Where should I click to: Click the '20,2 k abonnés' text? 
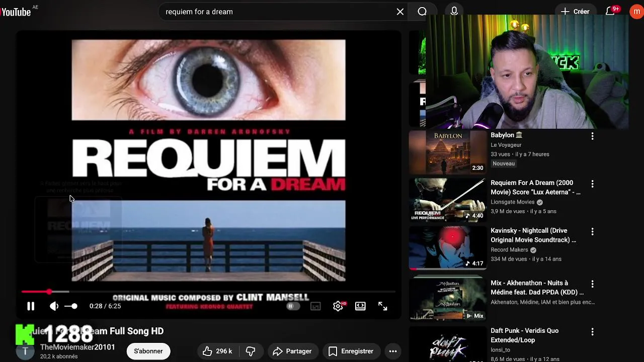coord(59,356)
